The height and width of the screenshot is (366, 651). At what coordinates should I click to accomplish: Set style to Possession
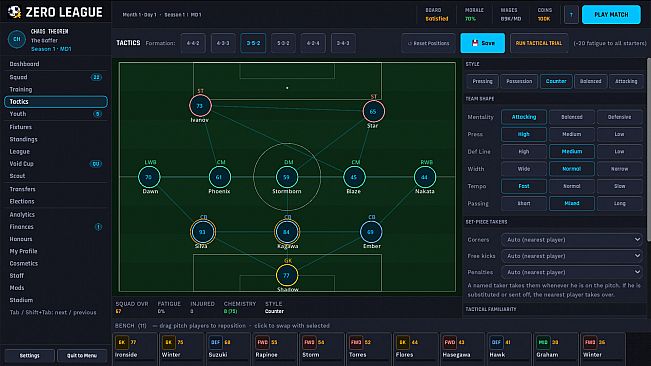pos(519,81)
